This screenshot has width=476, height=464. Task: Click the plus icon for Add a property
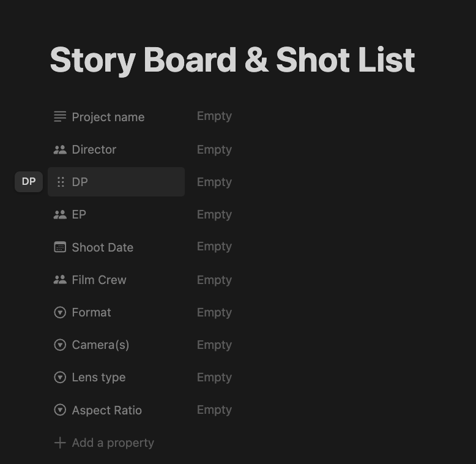(x=60, y=443)
